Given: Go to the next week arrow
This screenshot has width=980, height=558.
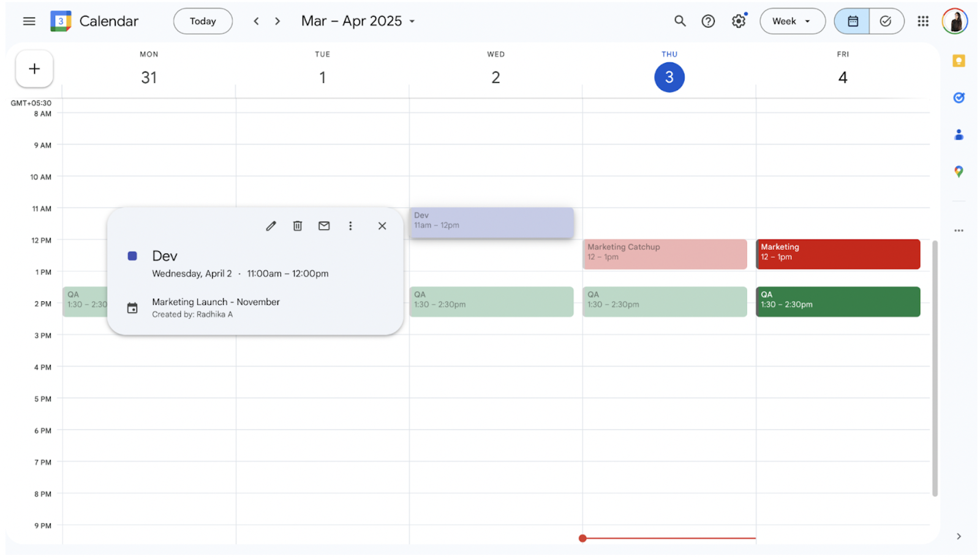Looking at the screenshot, I should point(277,21).
